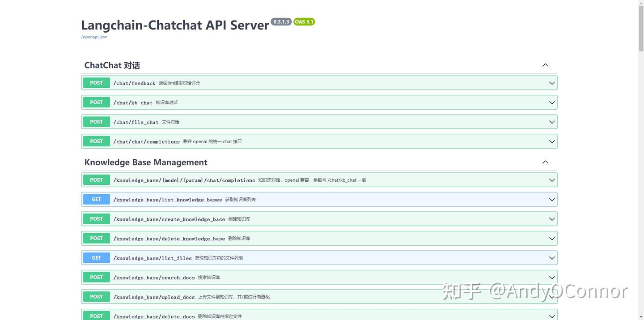Image resolution: width=644 pixels, height=320 pixels.
Task: Click the Knowledge Base Management heading
Action: coord(146,162)
